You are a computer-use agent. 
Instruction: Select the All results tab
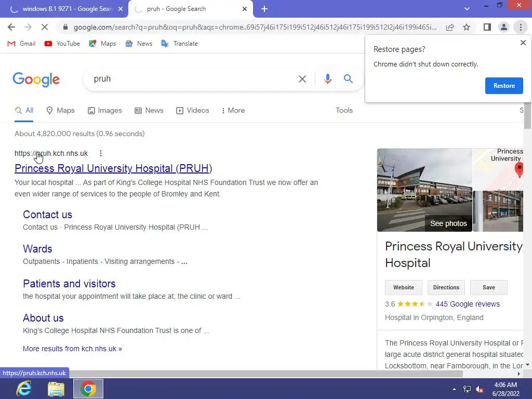point(24,111)
